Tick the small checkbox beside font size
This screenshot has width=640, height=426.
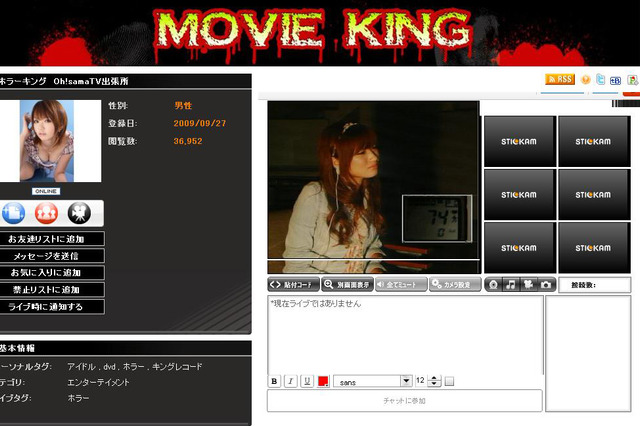pyautogui.click(x=449, y=381)
